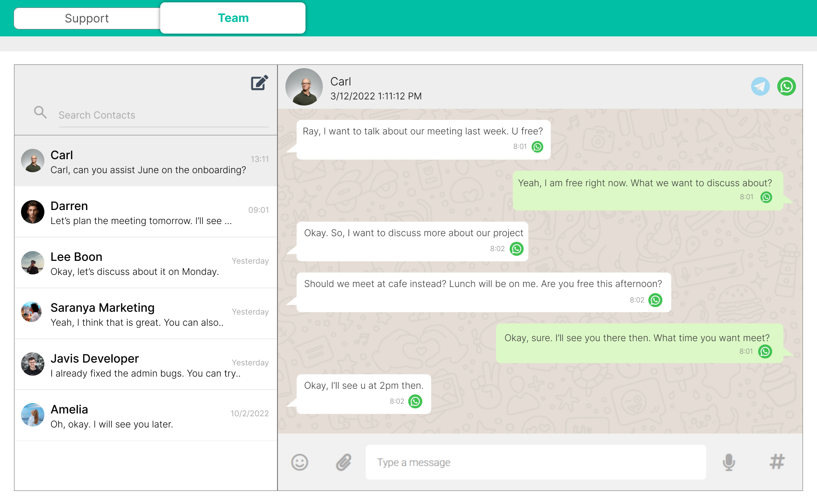Click WhatsApp icon on 'see u at 2pm' message
Image resolution: width=817 pixels, height=504 pixels.
415,401
